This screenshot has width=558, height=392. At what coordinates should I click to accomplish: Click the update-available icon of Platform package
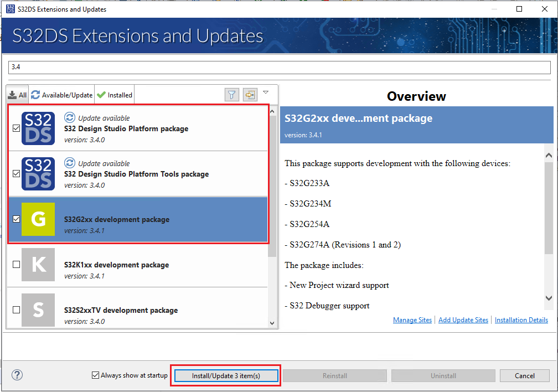pyautogui.click(x=70, y=117)
